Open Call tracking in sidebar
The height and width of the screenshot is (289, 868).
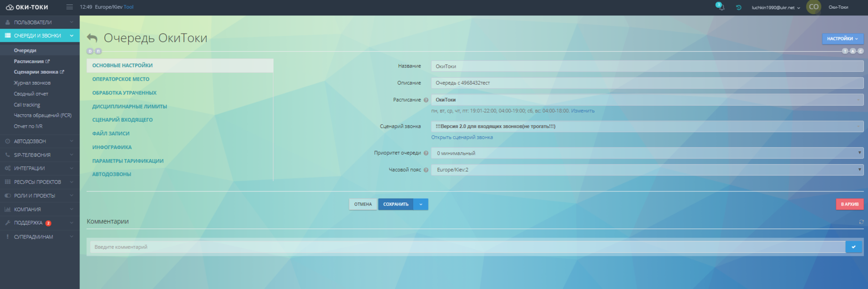(x=27, y=105)
